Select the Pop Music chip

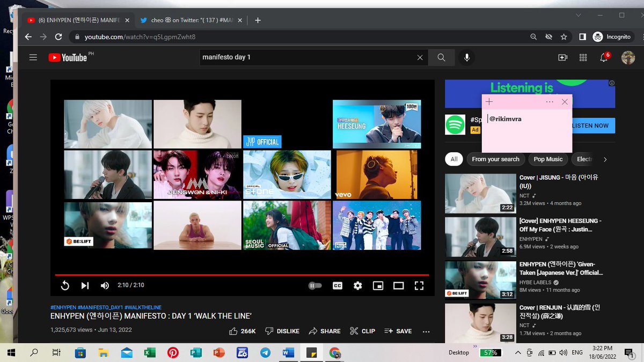(x=548, y=159)
